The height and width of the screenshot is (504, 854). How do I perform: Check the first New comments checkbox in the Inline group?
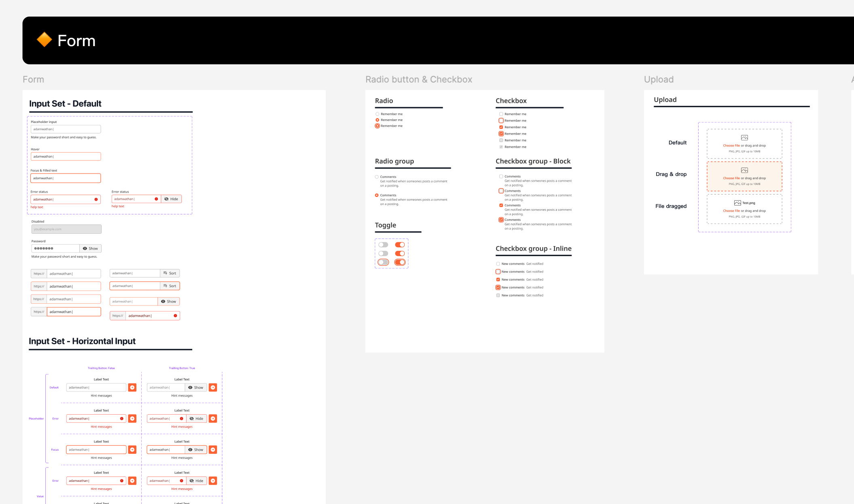click(498, 263)
